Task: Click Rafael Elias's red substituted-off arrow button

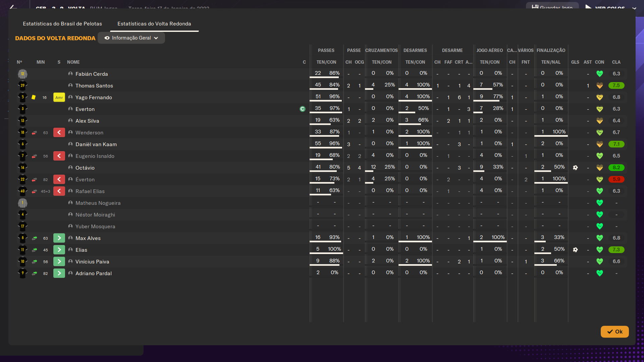Action: pos(59,191)
